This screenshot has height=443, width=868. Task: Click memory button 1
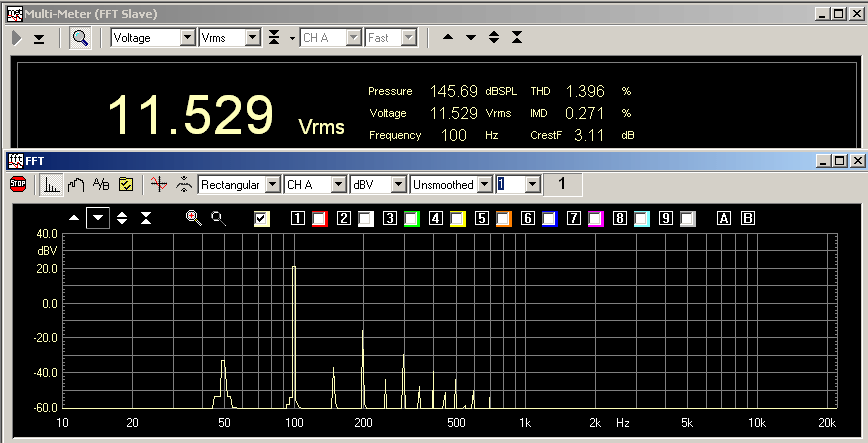298,218
